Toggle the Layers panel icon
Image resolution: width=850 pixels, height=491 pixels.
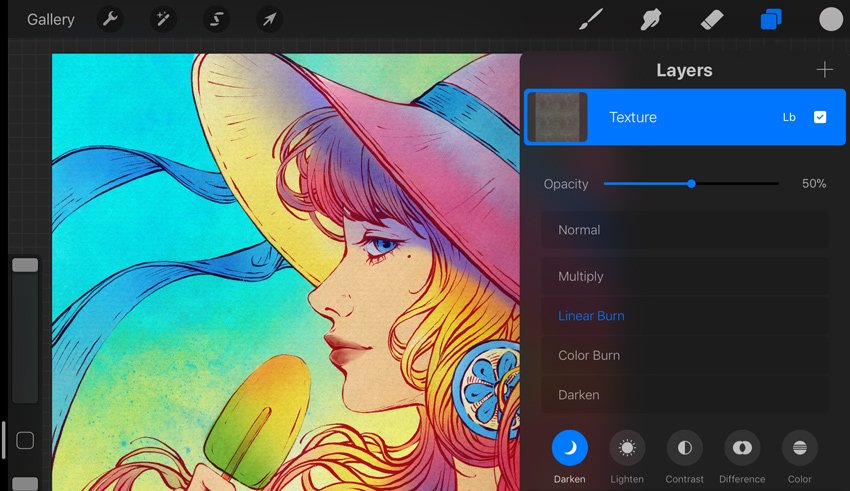[x=771, y=20]
